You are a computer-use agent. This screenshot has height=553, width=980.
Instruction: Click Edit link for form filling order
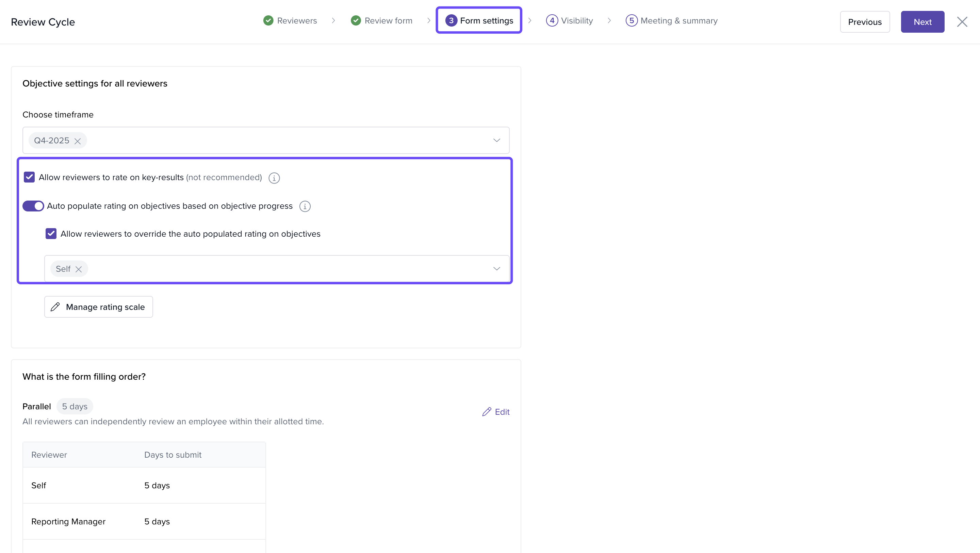[x=502, y=412]
